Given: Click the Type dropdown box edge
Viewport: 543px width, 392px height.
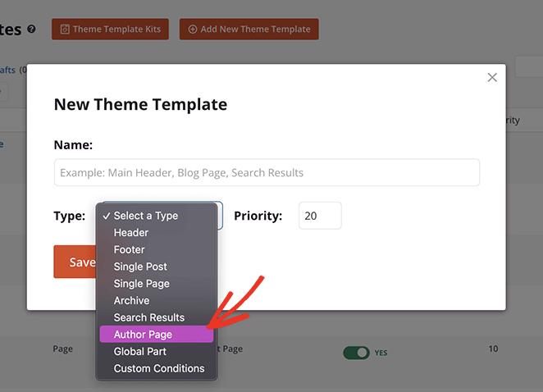Looking at the screenshot, I should click(221, 216).
